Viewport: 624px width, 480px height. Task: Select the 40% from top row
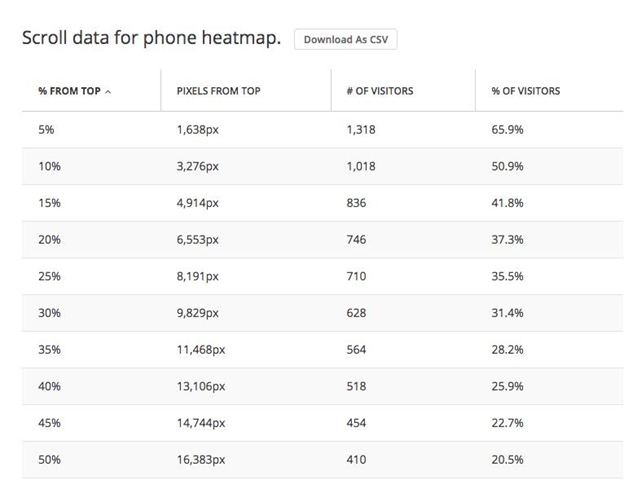tap(322, 386)
